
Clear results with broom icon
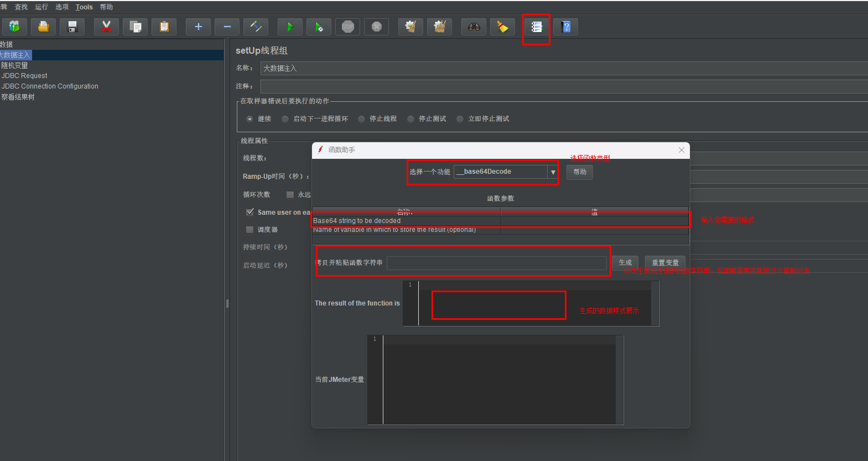tap(410, 27)
